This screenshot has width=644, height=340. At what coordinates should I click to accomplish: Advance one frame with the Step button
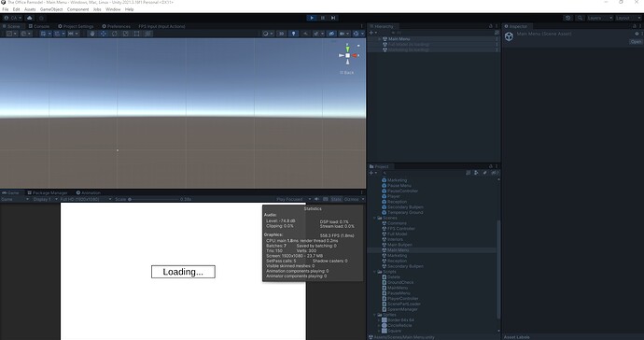click(x=333, y=18)
